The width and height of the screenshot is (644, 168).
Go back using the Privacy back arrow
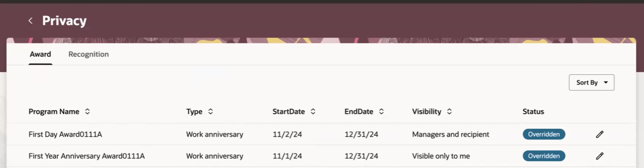coord(30,21)
